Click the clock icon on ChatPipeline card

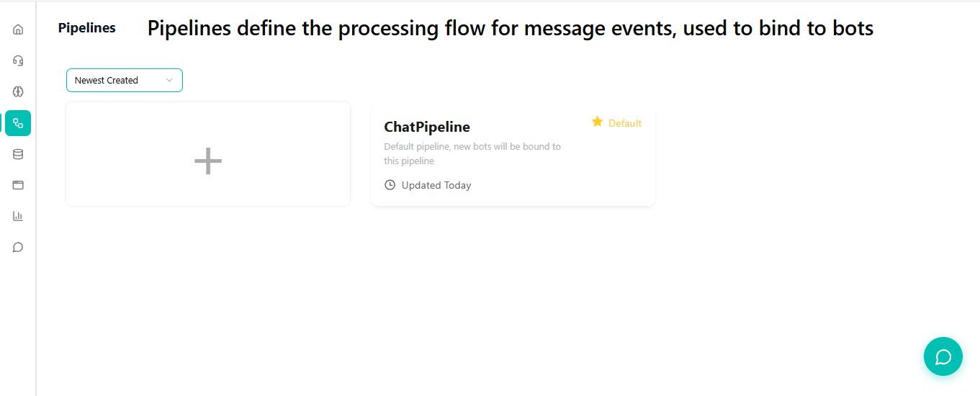[390, 185]
